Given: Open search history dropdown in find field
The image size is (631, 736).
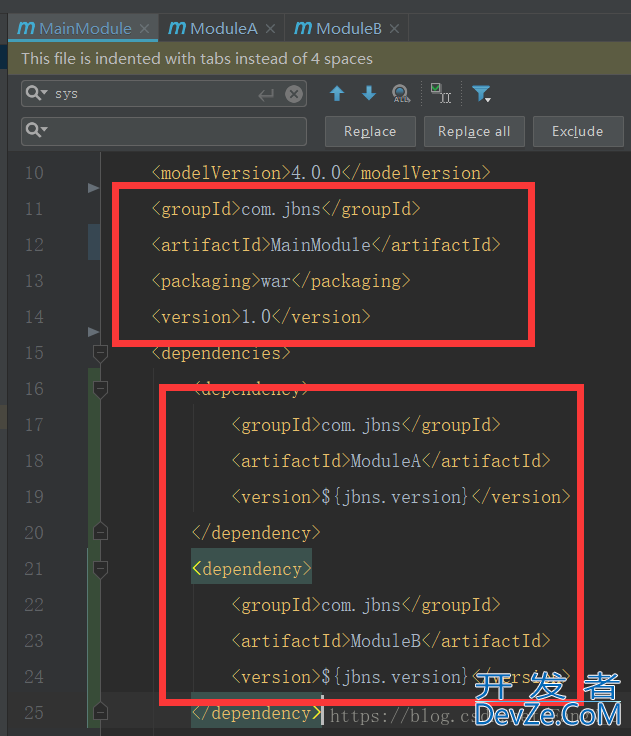Looking at the screenshot, I should click(37, 92).
